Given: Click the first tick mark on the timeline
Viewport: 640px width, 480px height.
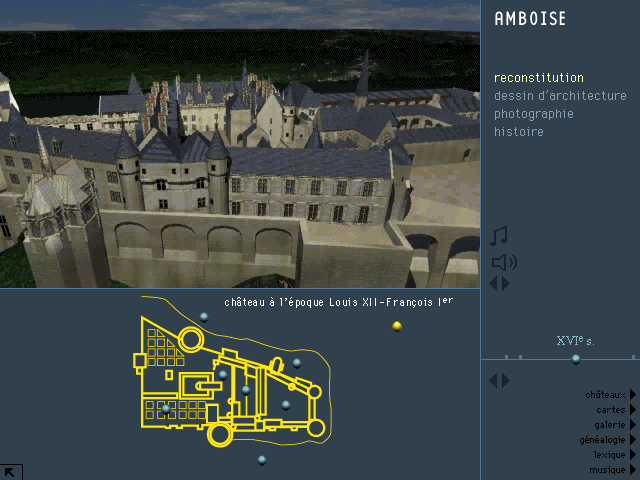Looking at the screenshot, I should click(x=507, y=357).
